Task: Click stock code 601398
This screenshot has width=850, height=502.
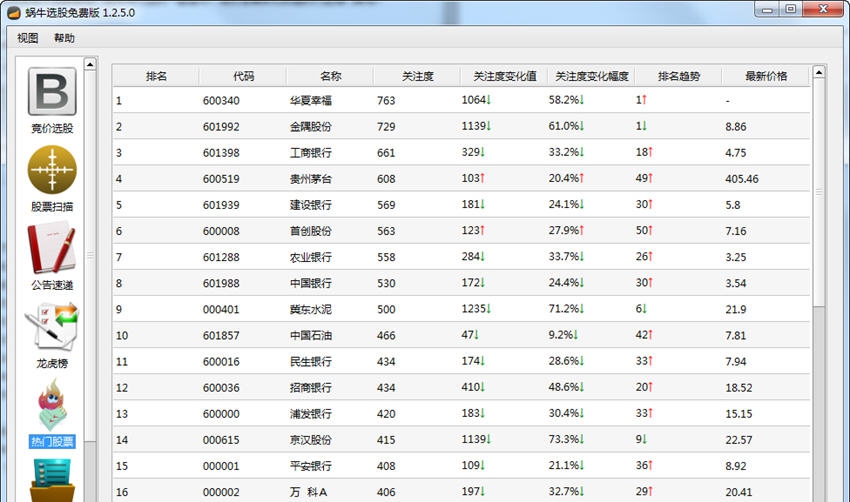Action: click(221, 152)
